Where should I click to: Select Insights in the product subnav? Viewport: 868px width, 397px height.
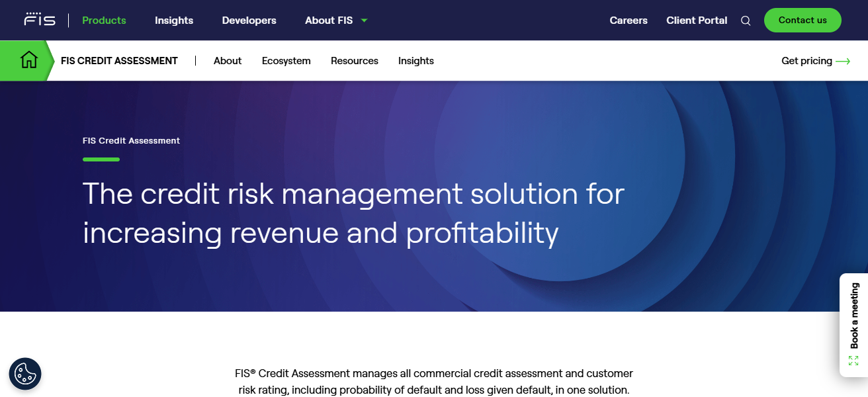[415, 60]
